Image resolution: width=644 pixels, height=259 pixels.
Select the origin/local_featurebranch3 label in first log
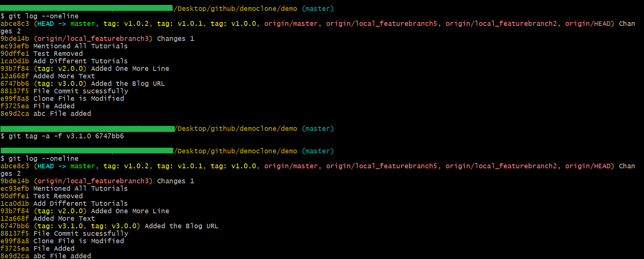click(93, 39)
